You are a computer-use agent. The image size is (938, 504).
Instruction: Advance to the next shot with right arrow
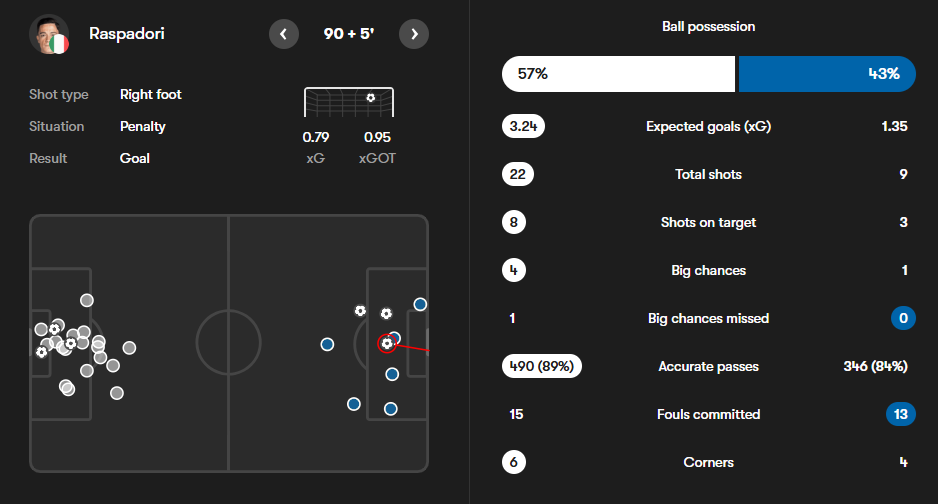coord(414,34)
